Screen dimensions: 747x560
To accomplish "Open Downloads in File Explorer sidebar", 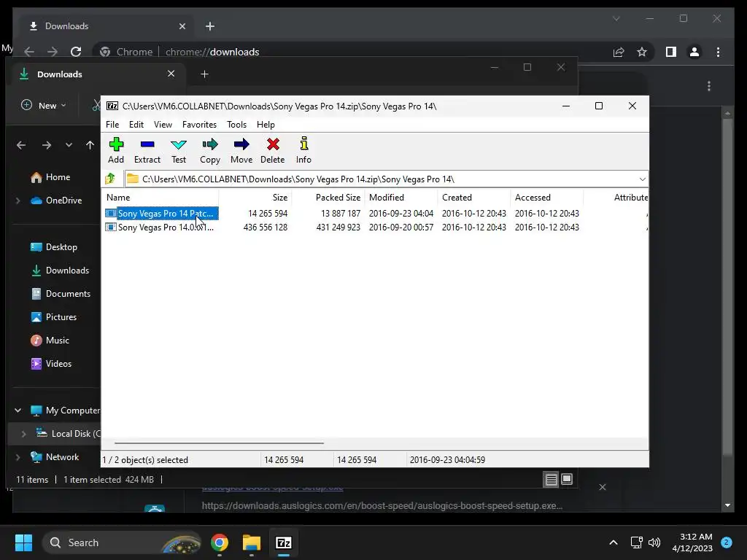I will [60, 271].
